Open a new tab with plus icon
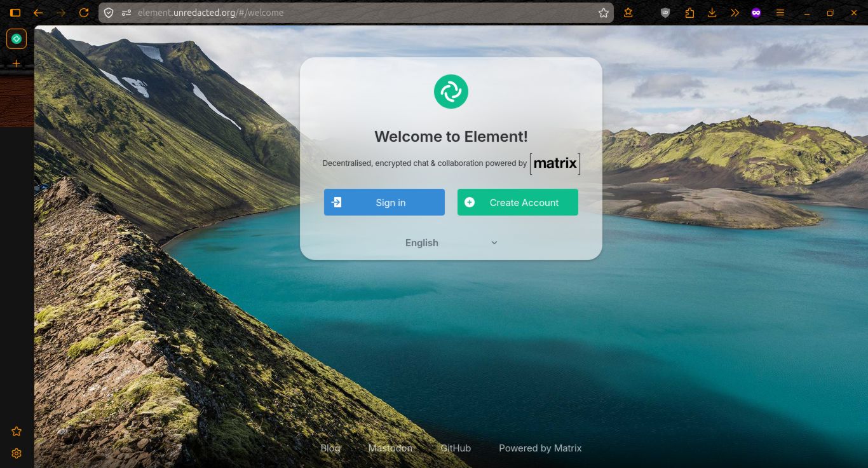The height and width of the screenshot is (468, 868). pos(17,64)
